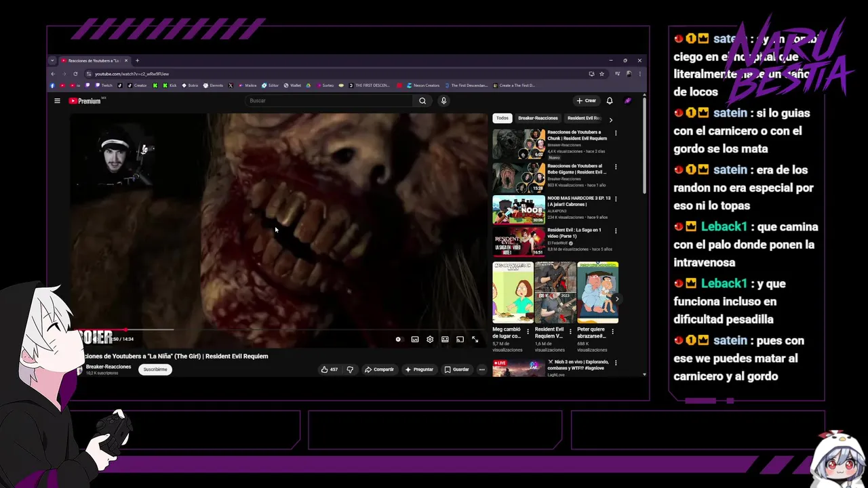Click Suscribirme button
This screenshot has width=868, height=488.
click(x=155, y=369)
